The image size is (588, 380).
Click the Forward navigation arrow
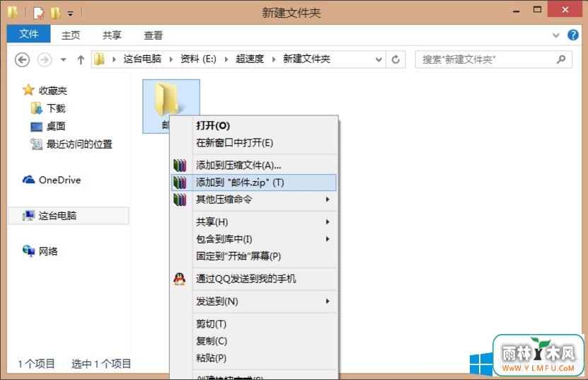pos(45,59)
